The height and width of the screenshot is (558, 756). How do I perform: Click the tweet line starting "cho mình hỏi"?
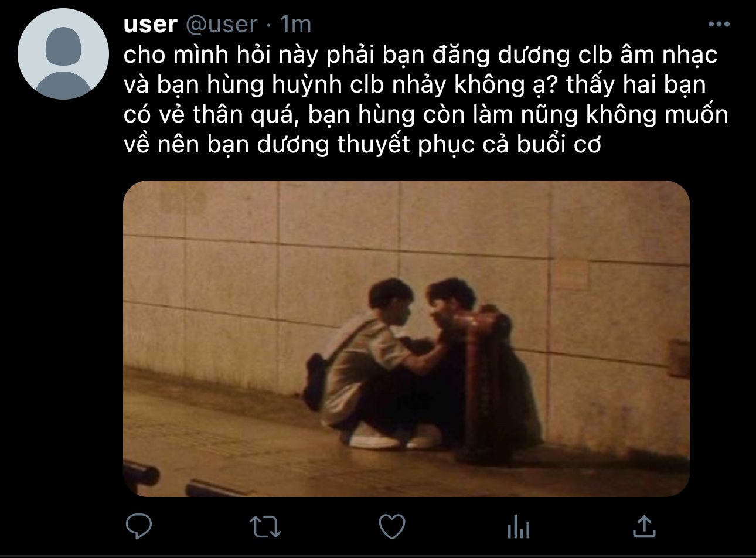coord(421,56)
